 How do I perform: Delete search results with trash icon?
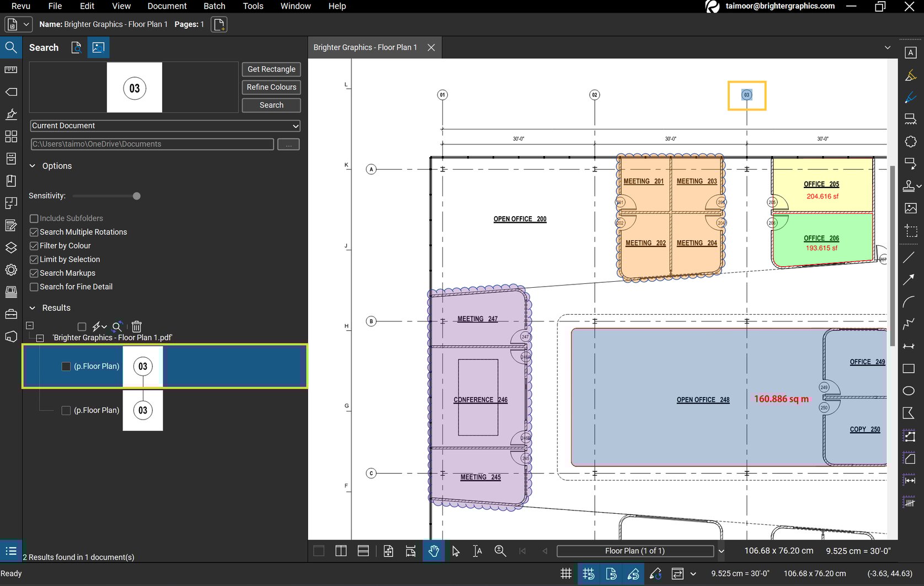pyautogui.click(x=136, y=326)
